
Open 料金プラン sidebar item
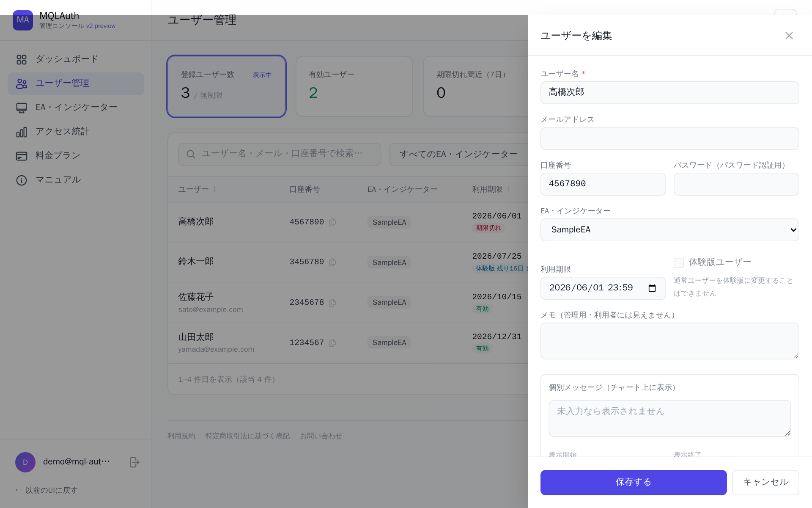(76, 156)
